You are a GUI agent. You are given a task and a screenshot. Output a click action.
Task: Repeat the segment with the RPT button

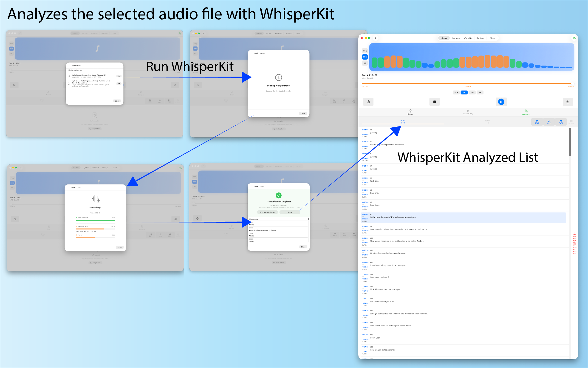pos(549,122)
